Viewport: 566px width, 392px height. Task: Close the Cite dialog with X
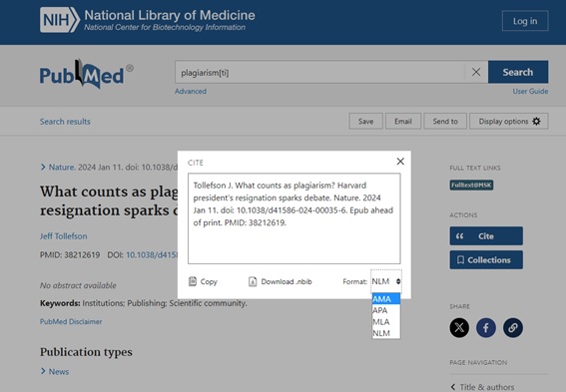point(400,162)
